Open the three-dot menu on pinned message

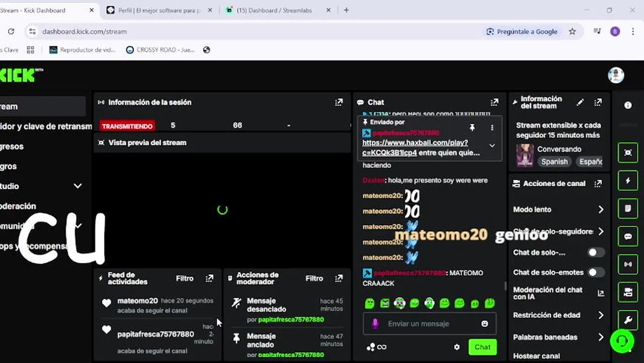[492, 128]
